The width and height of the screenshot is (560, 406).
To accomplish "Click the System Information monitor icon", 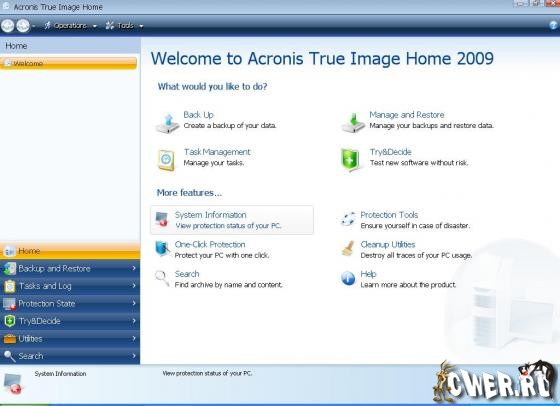I will tap(162, 219).
